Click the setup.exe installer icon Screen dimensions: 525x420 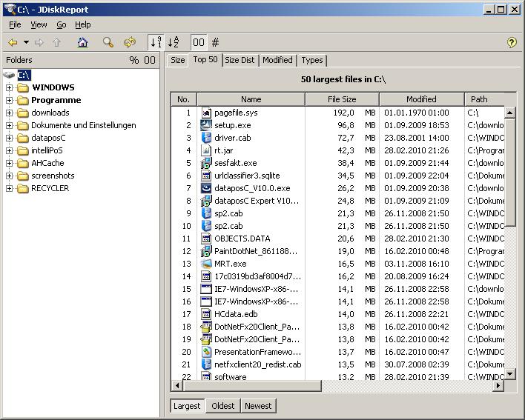pyautogui.click(x=206, y=125)
